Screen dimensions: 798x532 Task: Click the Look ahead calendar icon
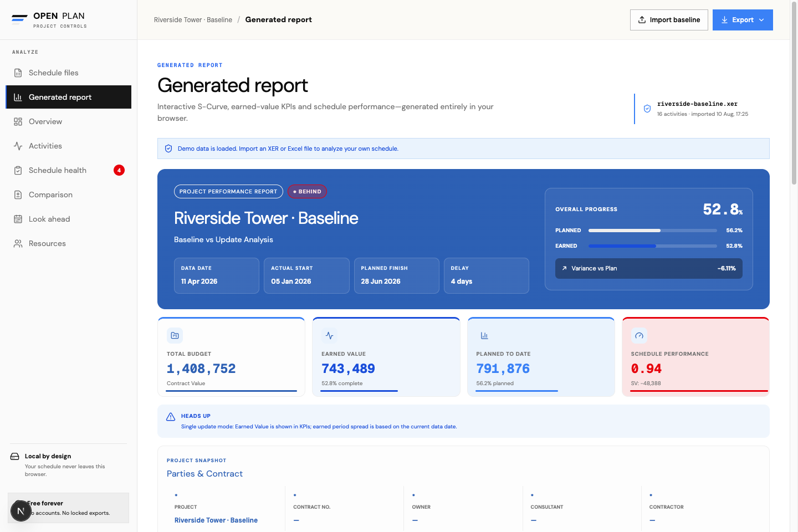(18, 219)
